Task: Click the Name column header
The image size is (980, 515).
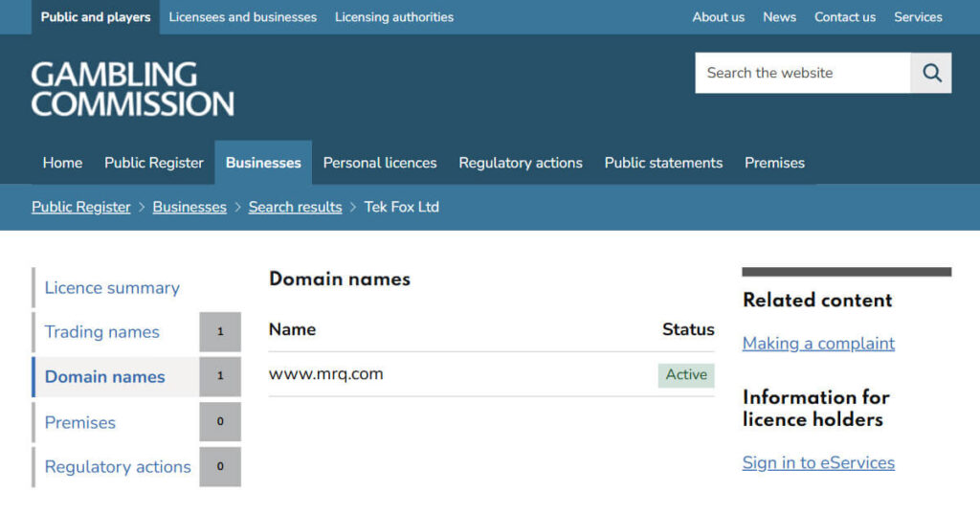Action: [292, 329]
